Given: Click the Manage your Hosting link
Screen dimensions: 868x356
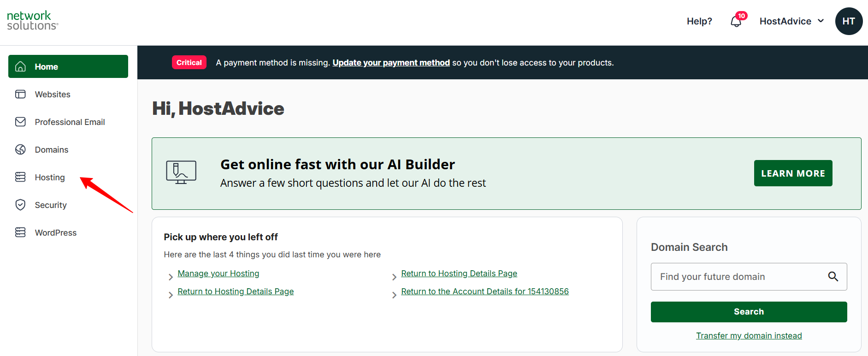Looking at the screenshot, I should click(x=218, y=273).
